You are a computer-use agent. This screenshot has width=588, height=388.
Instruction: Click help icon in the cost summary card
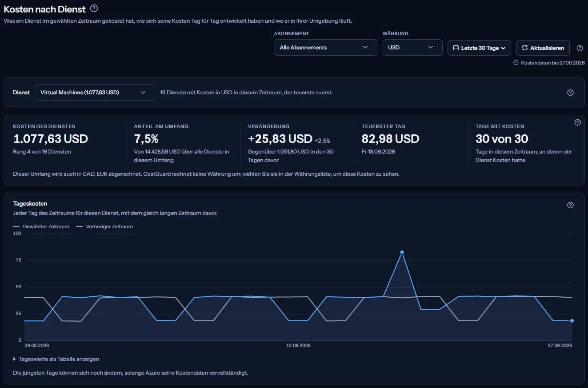pos(578,122)
